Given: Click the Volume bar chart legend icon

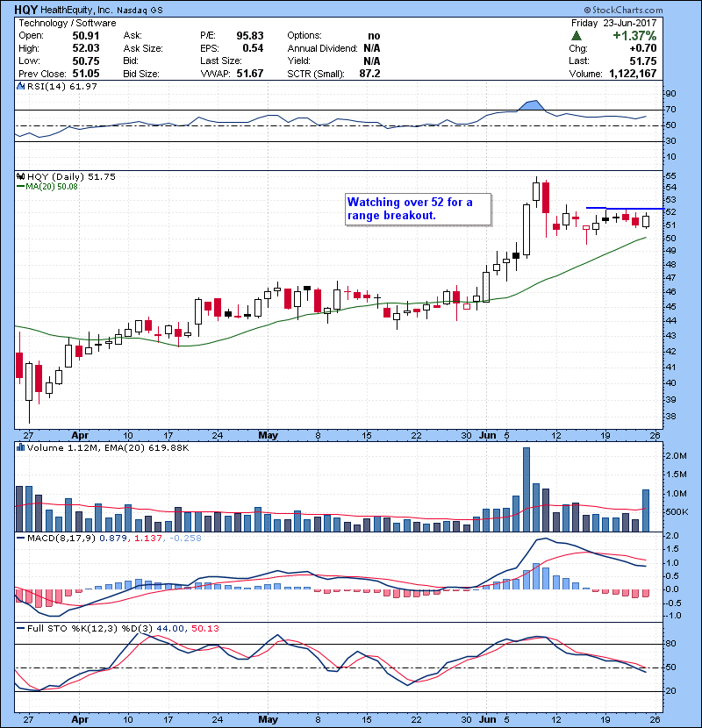Looking at the screenshot, I should tap(21, 447).
